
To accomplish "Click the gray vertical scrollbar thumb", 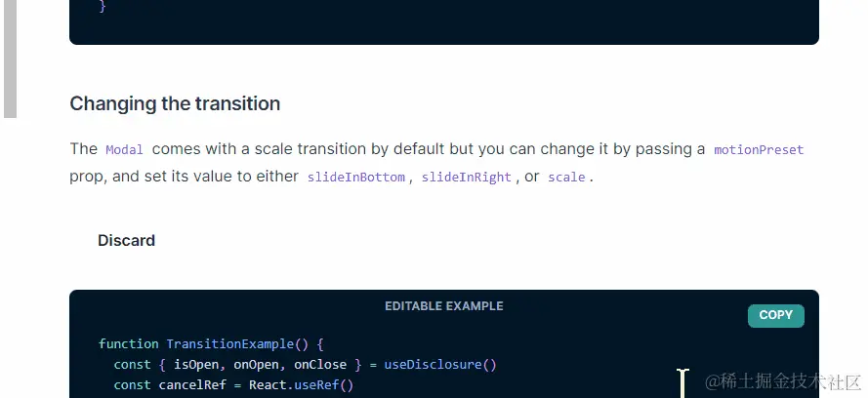I will point(10,59).
